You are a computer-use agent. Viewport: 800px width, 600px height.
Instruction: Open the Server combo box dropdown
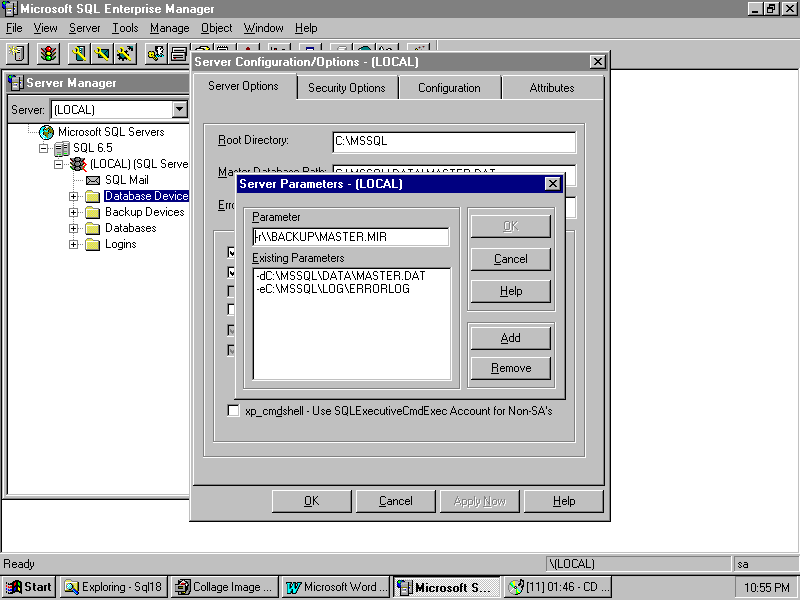click(179, 109)
